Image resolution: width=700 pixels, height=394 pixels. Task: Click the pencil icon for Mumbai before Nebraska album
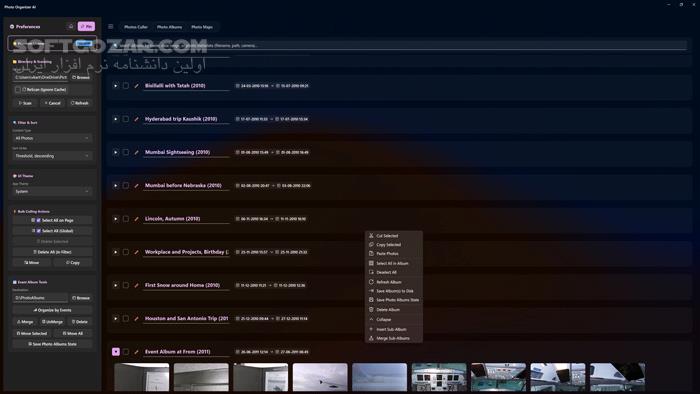[137, 186]
